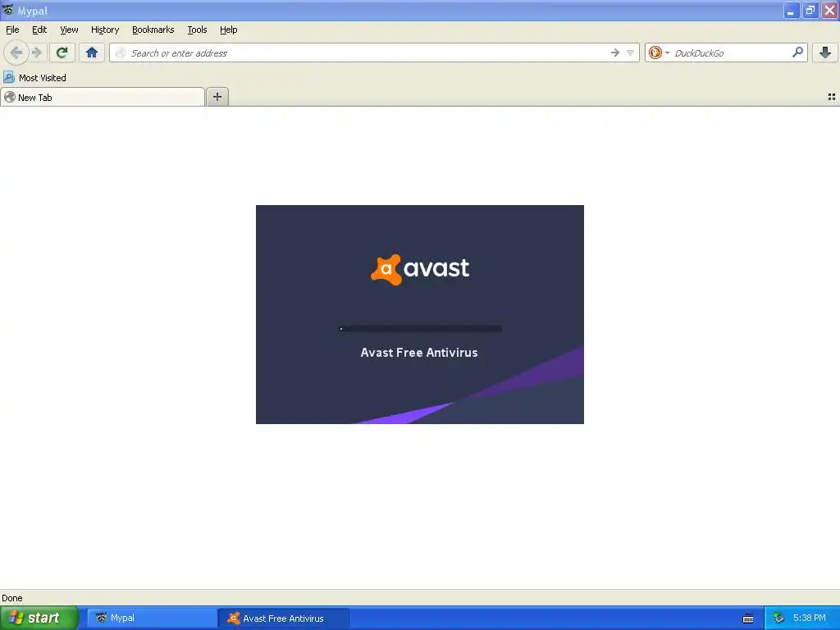This screenshot has width=840, height=630.
Task: Open the Bookmarks menu
Action: tap(153, 30)
